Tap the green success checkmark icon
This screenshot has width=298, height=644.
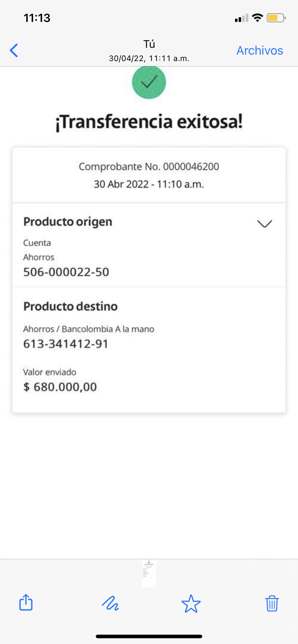click(x=149, y=82)
